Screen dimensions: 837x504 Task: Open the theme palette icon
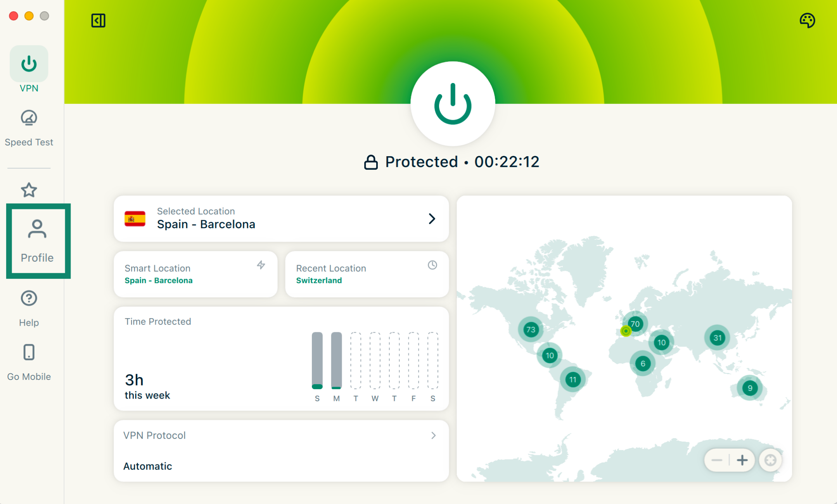click(x=807, y=21)
